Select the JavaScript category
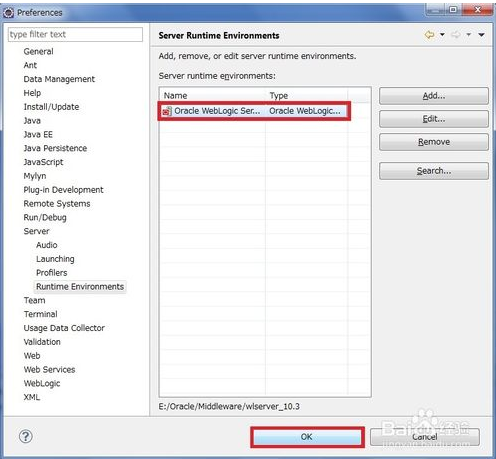 click(x=43, y=162)
